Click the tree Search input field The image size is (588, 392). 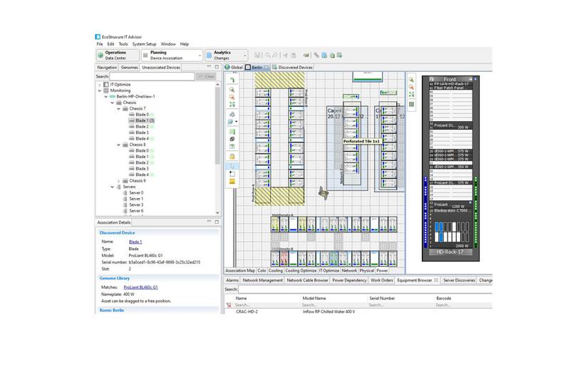point(152,76)
